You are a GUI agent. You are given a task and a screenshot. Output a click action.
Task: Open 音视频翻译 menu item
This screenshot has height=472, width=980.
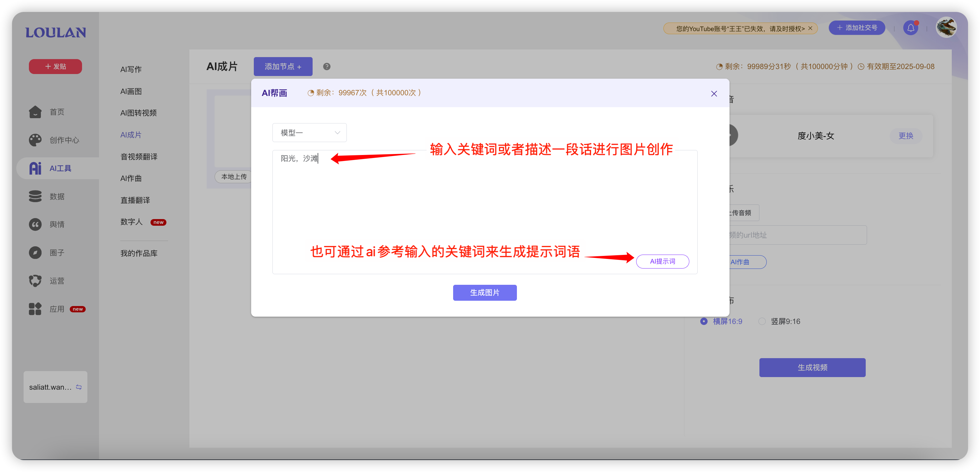[139, 157]
